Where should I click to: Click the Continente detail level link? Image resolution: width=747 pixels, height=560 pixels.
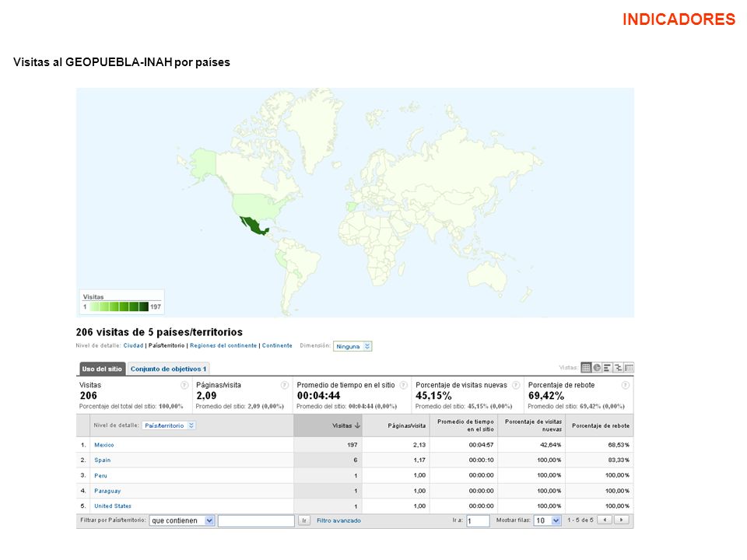[277, 345]
